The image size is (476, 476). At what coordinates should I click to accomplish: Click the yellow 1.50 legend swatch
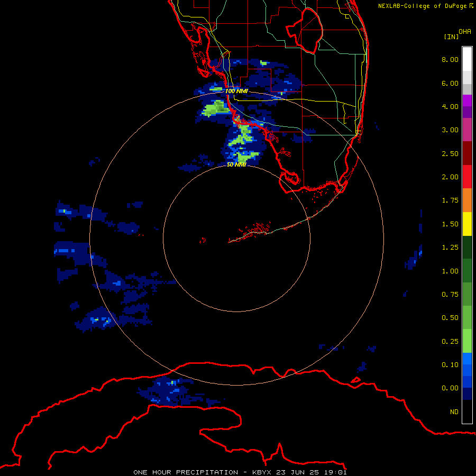pos(467,224)
